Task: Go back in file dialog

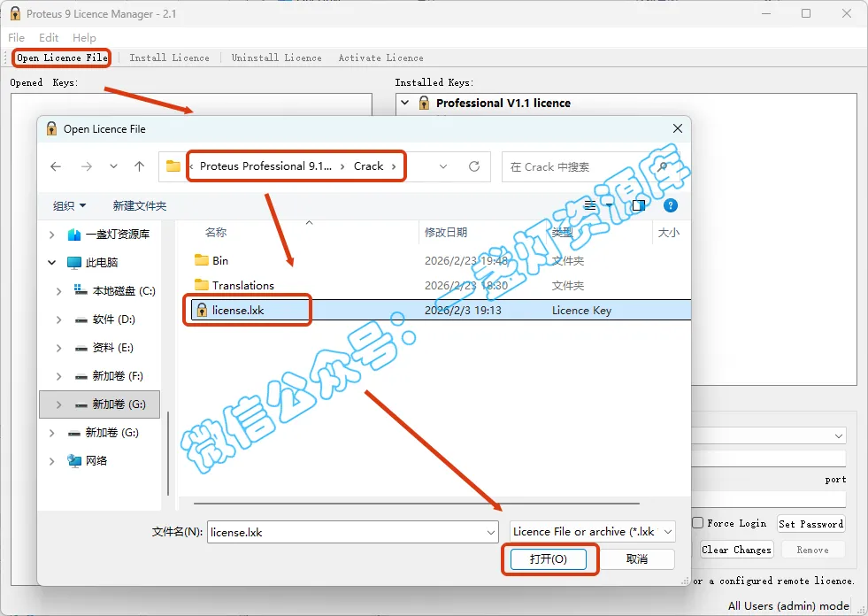Action: click(x=56, y=166)
